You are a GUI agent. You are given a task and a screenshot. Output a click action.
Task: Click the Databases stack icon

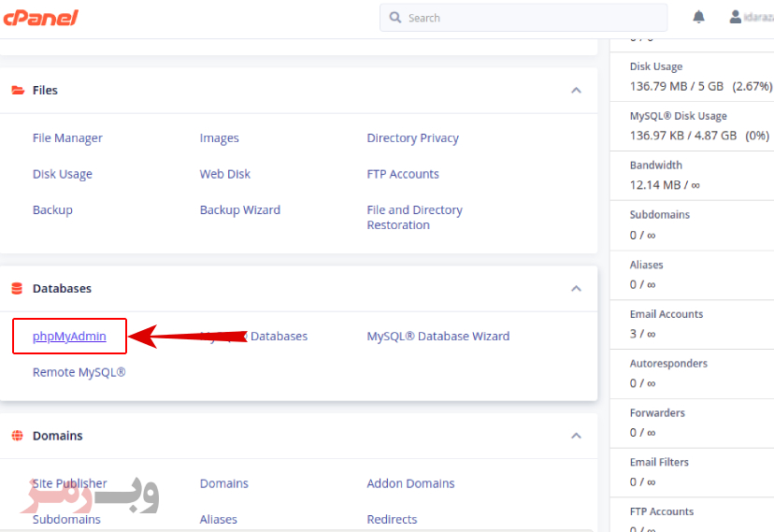[x=17, y=289]
